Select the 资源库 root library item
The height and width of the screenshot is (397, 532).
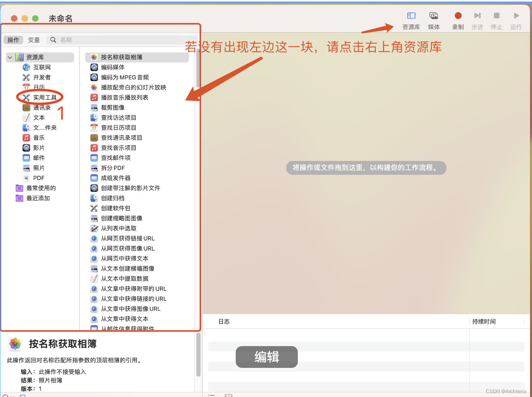point(40,57)
